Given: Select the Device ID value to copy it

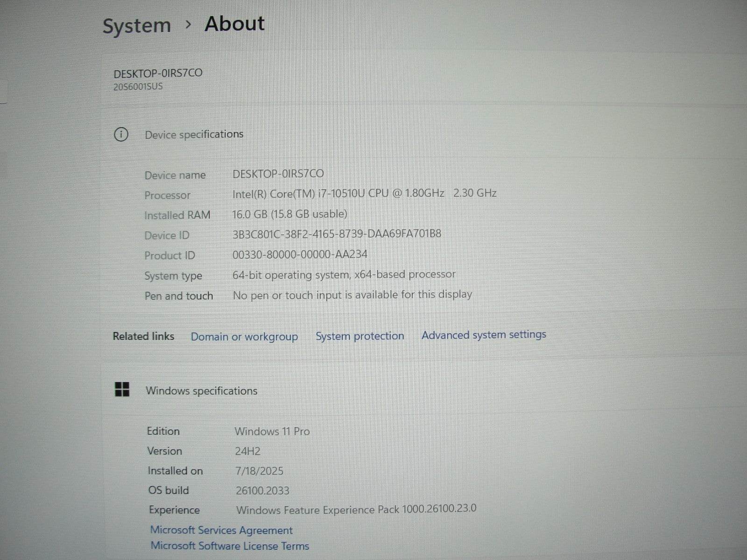Looking at the screenshot, I should point(338,233).
